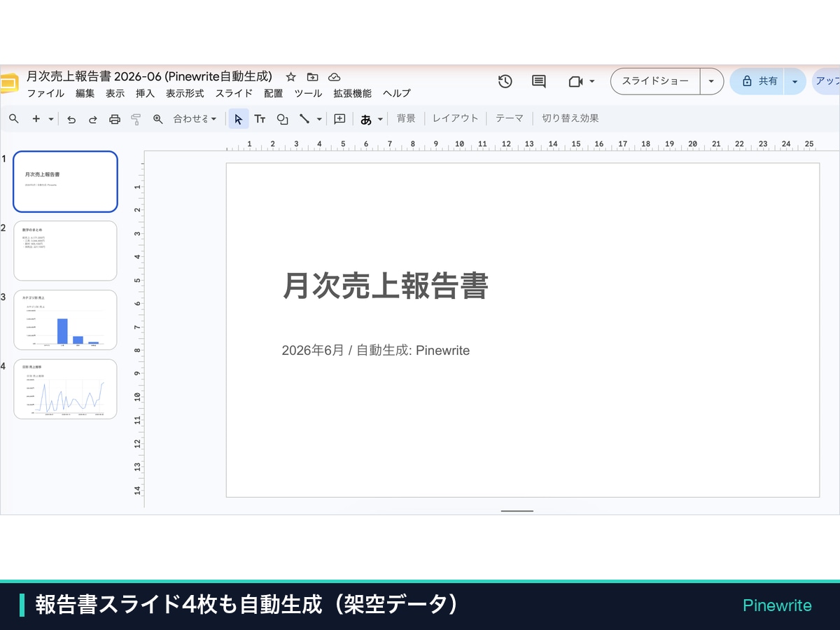Click subtitle text 2026年6月 / 自動生成: Pinewrite
Viewport: 840px width, 630px height.
376,350
